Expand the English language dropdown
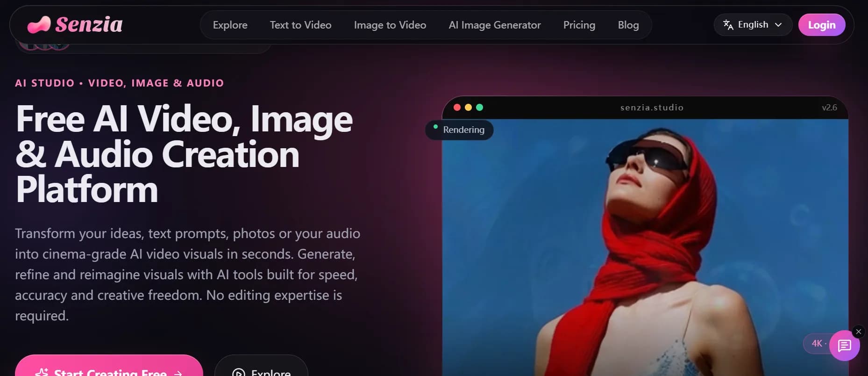This screenshot has width=868, height=376. (x=753, y=25)
